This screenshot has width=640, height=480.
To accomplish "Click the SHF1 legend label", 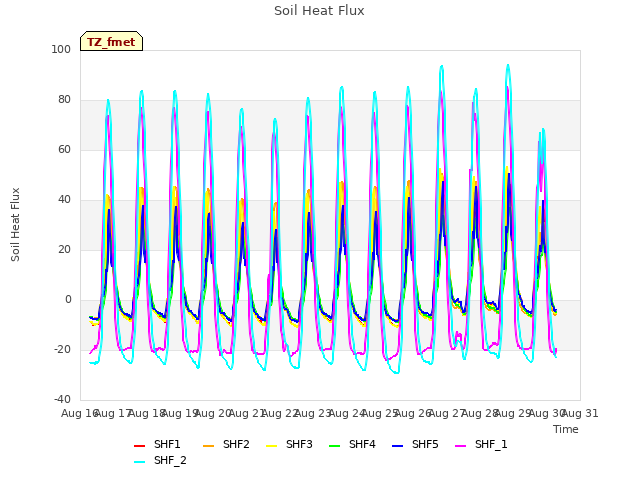I will pos(167,444).
